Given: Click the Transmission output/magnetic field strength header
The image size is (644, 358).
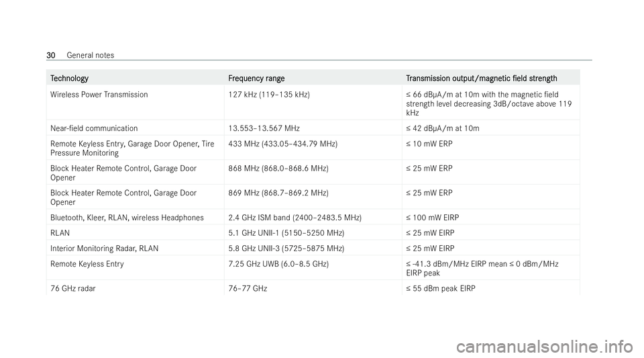Looking at the screenshot, I should click(482, 78).
